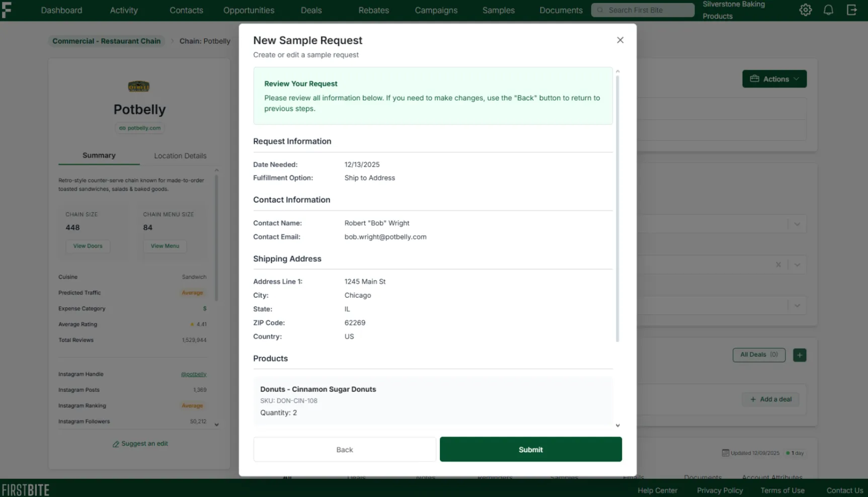
Task: Open the Help Center link
Action: [657, 490]
